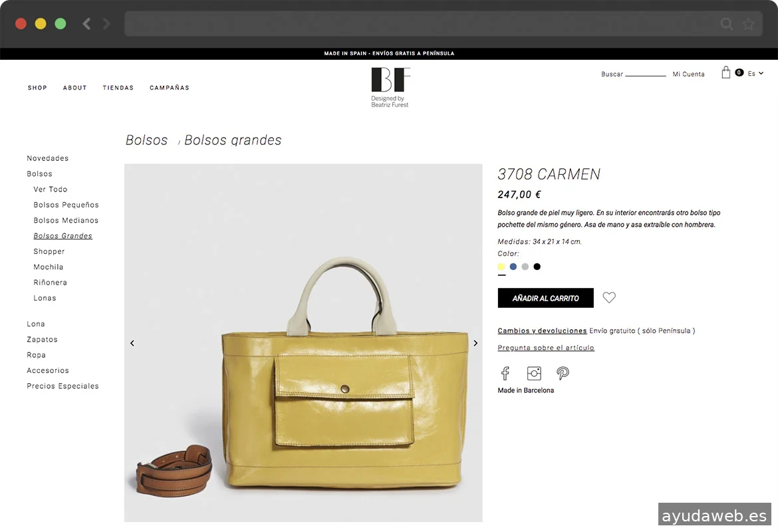Go to next product image arrow
This screenshot has height=532, width=778.
tap(475, 343)
